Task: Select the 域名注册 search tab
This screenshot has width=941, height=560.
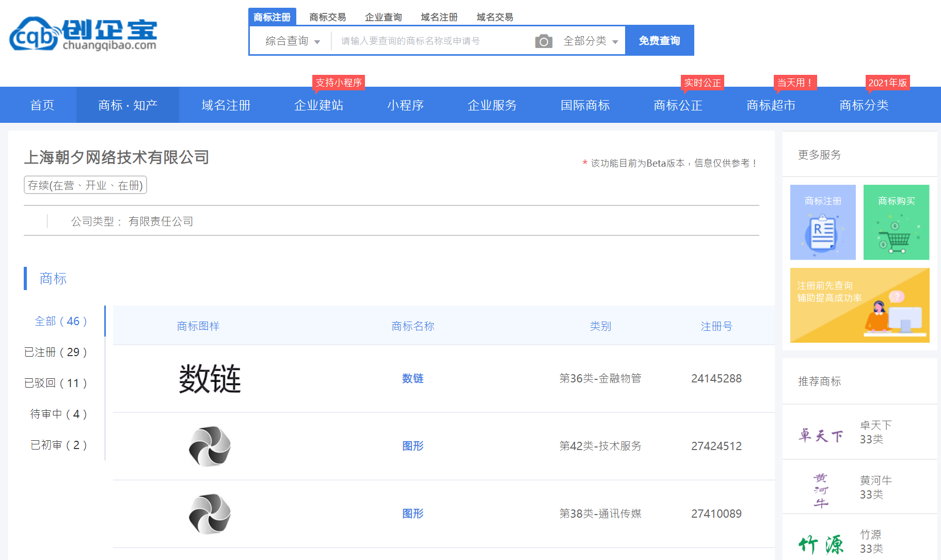Action: tap(439, 17)
